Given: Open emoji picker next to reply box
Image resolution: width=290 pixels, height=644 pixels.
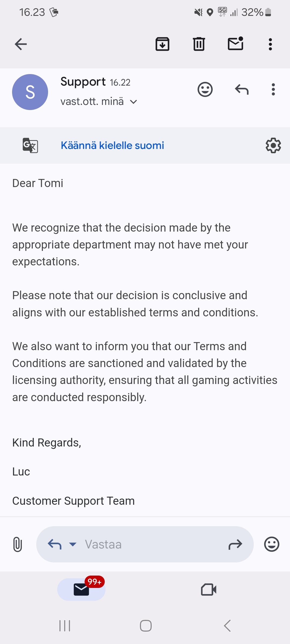Looking at the screenshot, I should (272, 544).
